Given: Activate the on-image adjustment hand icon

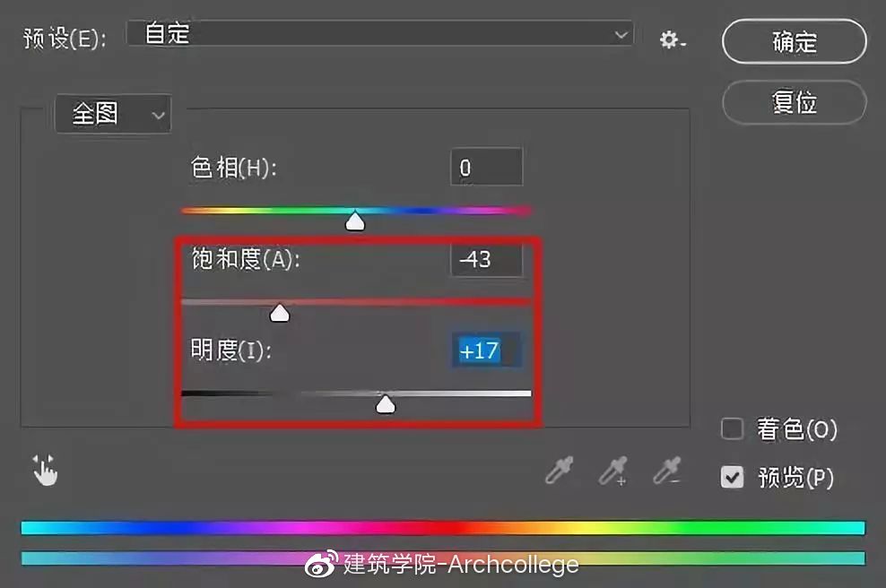Looking at the screenshot, I should click(45, 469).
